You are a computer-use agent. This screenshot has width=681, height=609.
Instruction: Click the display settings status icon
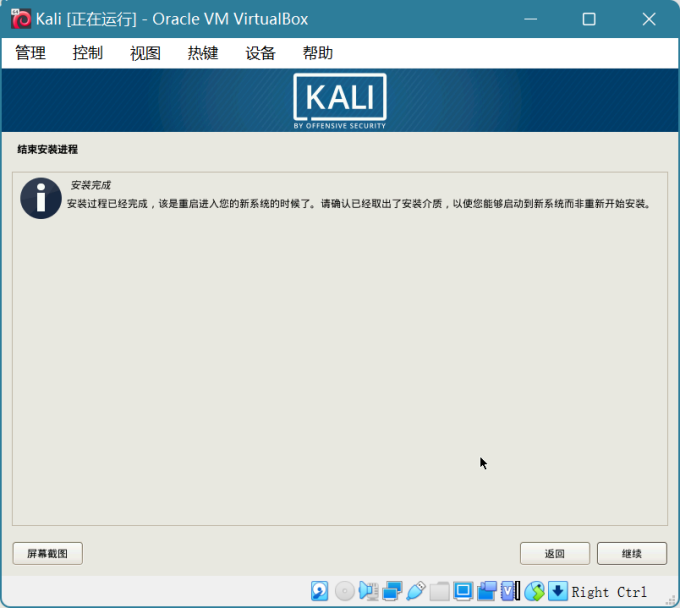coord(463,591)
